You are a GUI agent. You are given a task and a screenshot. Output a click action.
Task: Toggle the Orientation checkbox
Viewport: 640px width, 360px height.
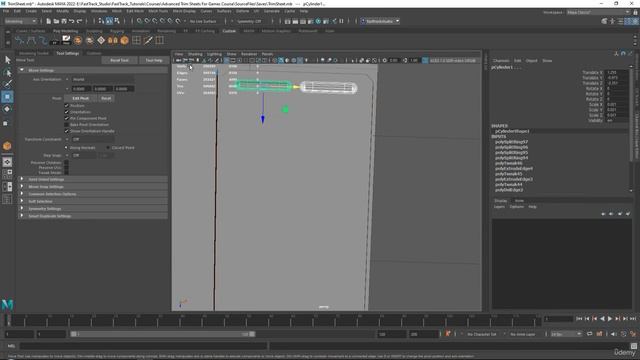click(67, 112)
